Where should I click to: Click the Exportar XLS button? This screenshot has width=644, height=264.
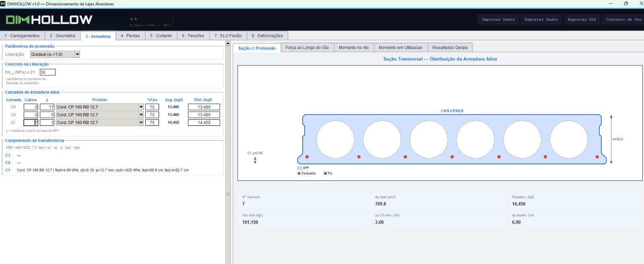pos(582,19)
